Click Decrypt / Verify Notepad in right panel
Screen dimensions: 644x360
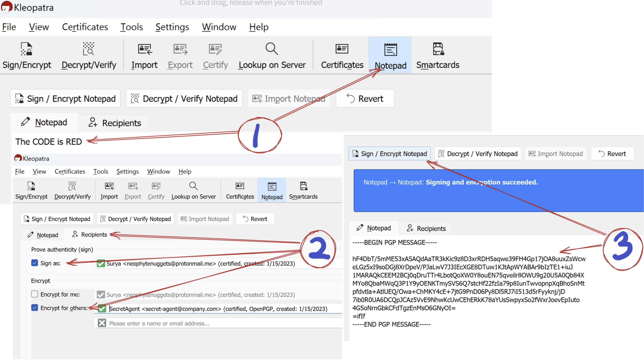point(478,154)
